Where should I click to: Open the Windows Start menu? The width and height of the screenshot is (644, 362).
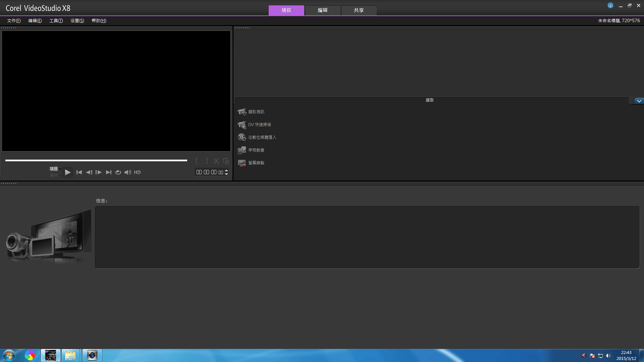pyautogui.click(x=9, y=355)
